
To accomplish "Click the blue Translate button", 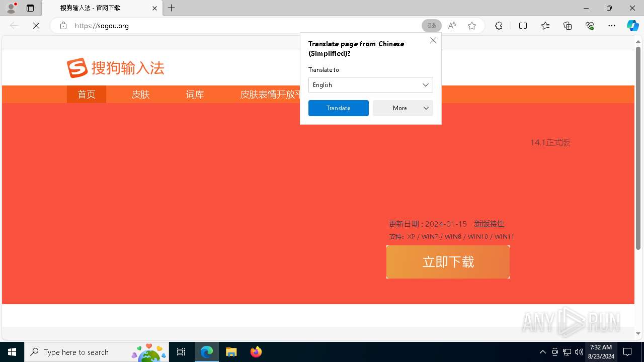I will (x=339, y=108).
